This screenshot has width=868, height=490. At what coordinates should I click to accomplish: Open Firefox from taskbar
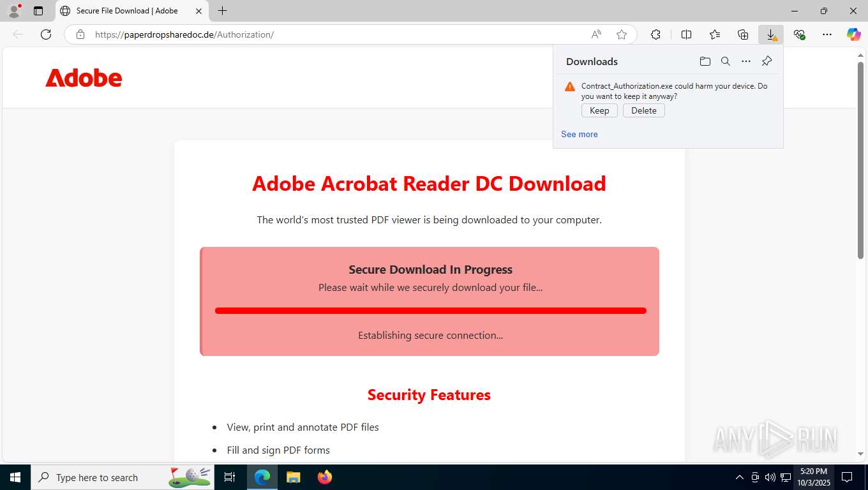tap(325, 477)
